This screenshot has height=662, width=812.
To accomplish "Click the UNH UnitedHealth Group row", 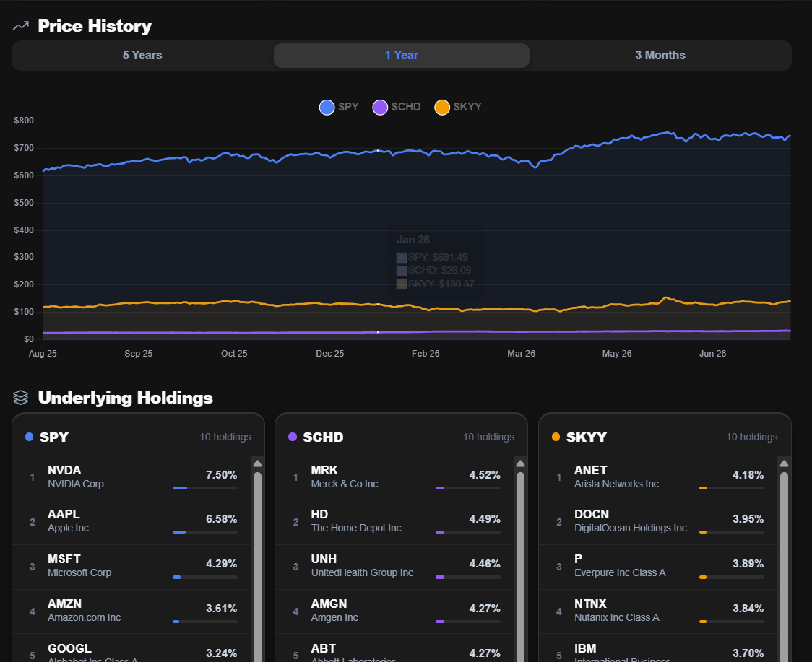I will click(x=394, y=567).
